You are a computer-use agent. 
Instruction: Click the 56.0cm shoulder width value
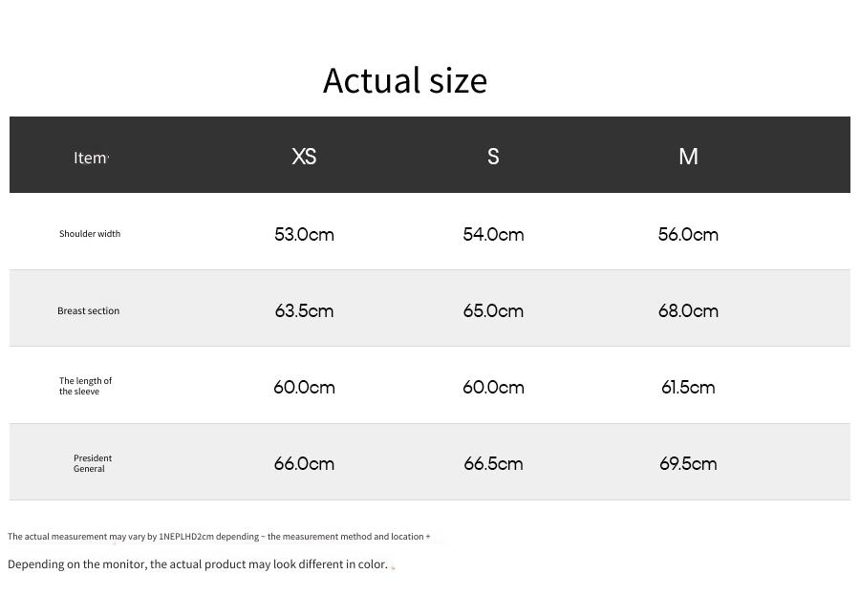(688, 235)
